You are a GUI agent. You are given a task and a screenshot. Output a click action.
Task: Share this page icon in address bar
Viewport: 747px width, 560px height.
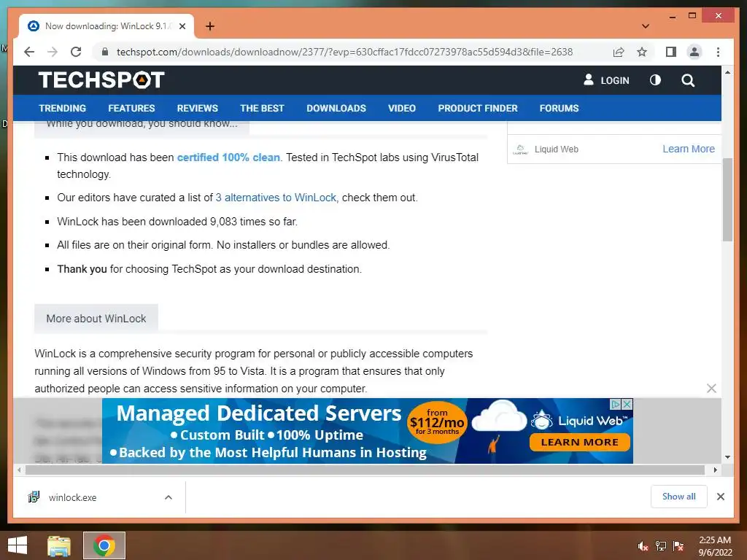pos(619,52)
